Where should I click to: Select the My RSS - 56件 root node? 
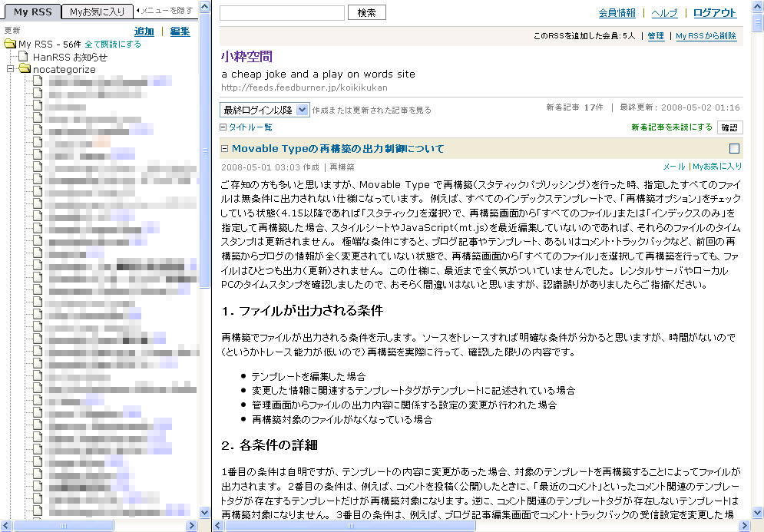pyautogui.click(x=50, y=45)
